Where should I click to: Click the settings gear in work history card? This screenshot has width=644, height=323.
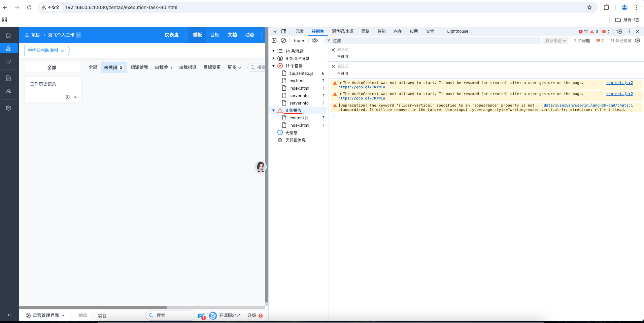[x=68, y=97]
